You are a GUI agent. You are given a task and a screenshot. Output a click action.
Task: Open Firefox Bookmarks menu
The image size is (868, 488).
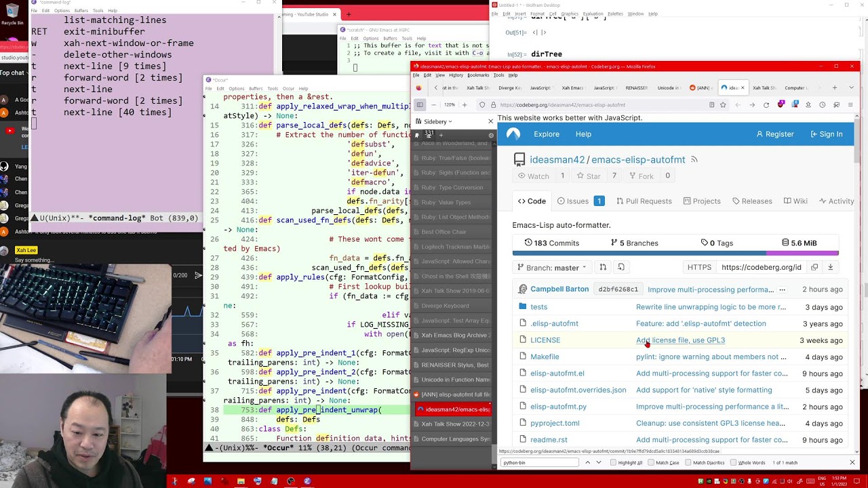pos(478,75)
